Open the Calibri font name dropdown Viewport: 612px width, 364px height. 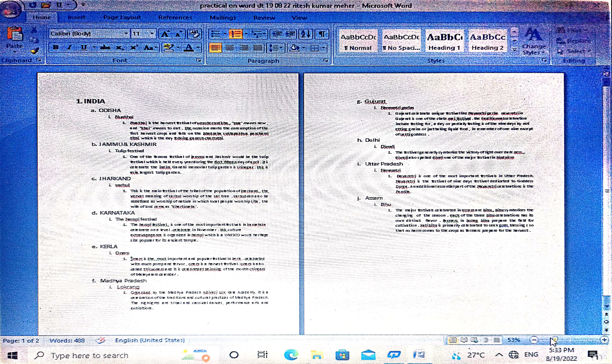click(x=126, y=33)
